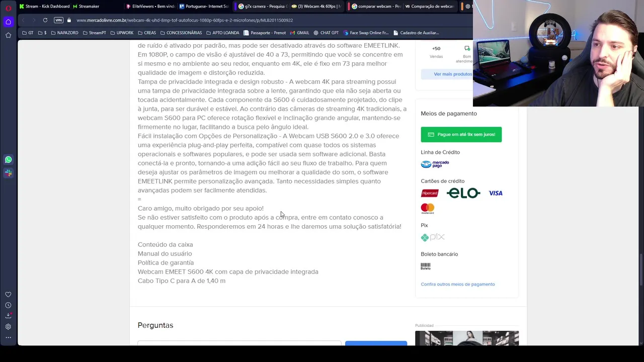Screen dimensions: 644x362
Task: Go forward to the next page
Action: [x=34, y=20]
